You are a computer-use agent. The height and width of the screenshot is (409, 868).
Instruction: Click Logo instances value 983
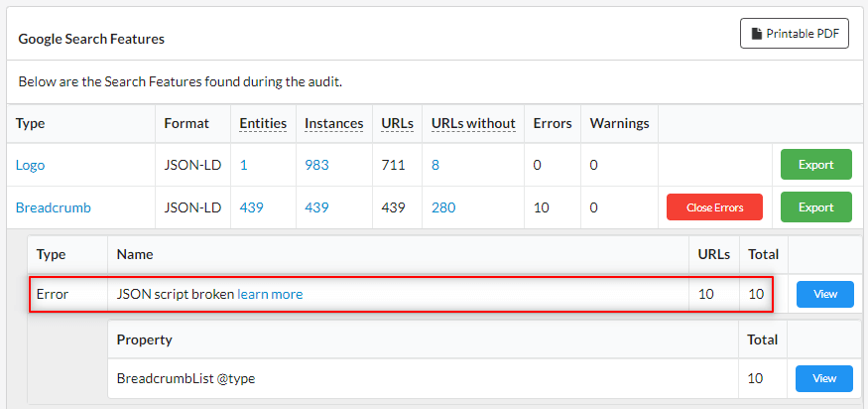coord(316,165)
